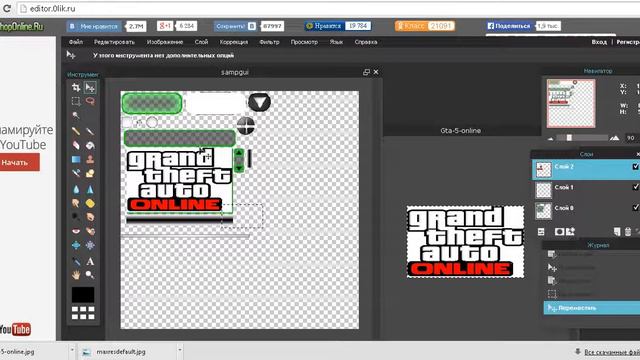This screenshot has width=640, height=360.
Task: Click the red Начать button
Action: click(x=19, y=162)
